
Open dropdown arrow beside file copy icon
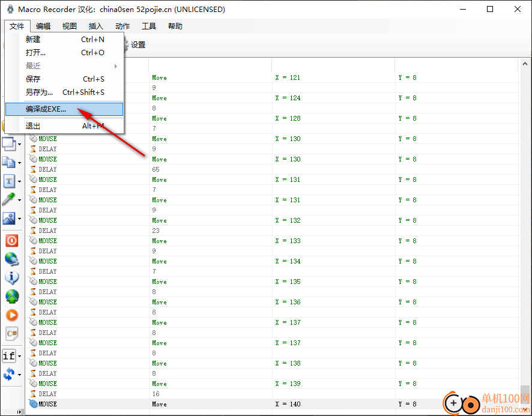20,163
